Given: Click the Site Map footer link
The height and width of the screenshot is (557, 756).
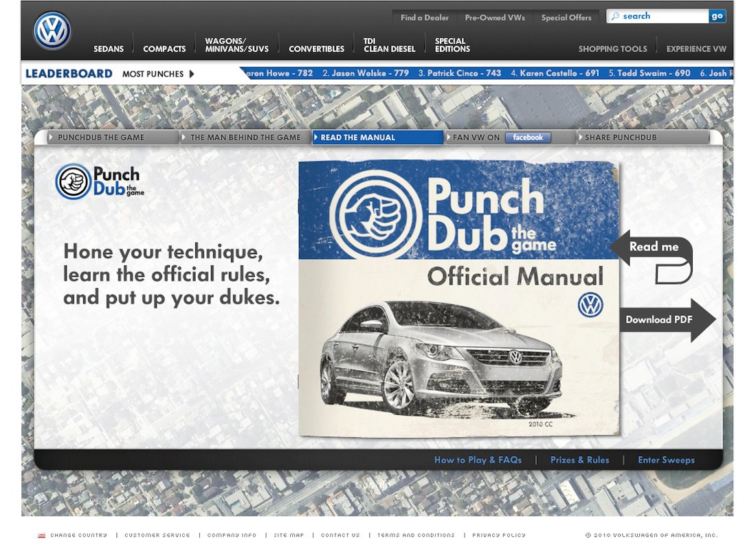Looking at the screenshot, I should [x=289, y=535].
